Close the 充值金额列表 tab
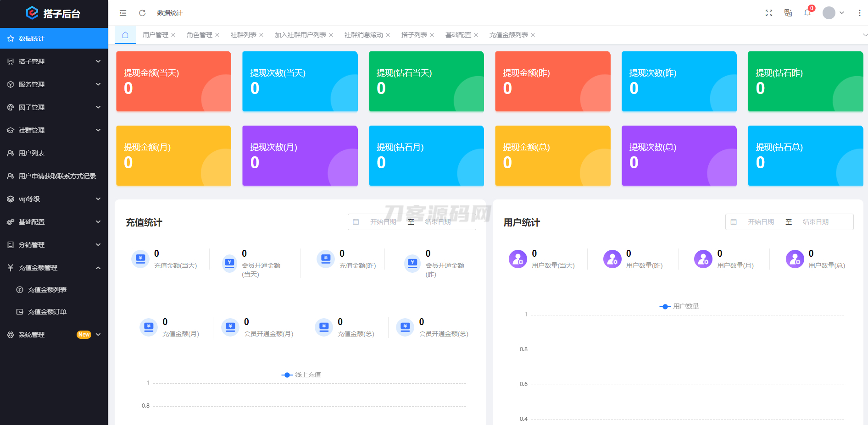Image resolution: width=868 pixels, height=425 pixels. (533, 35)
